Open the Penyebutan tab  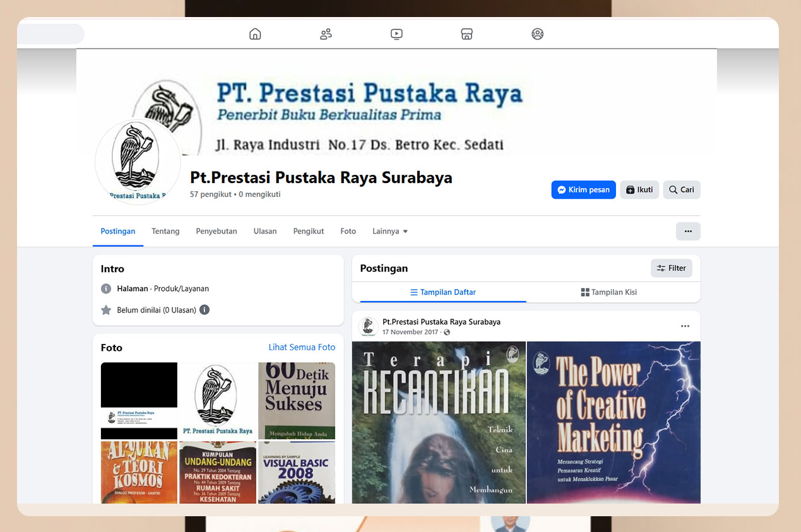tap(217, 231)
